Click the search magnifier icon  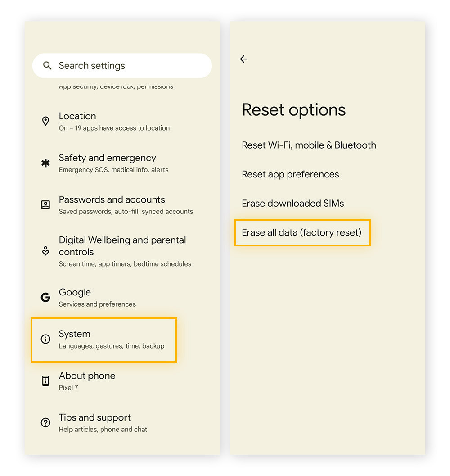pyautogui.click(x=47, y=66)
